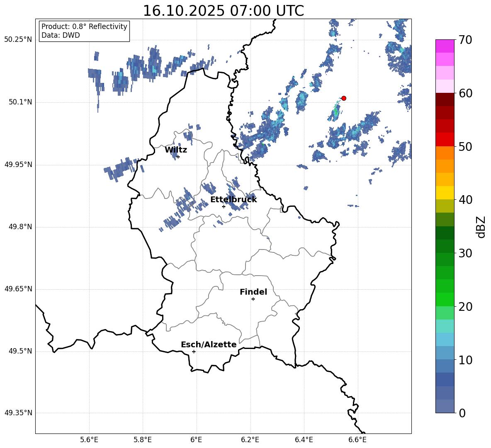The image size is (491, 448).
Task: Click the dBZ colorbar axis label
Action: (x=481, y=227)
